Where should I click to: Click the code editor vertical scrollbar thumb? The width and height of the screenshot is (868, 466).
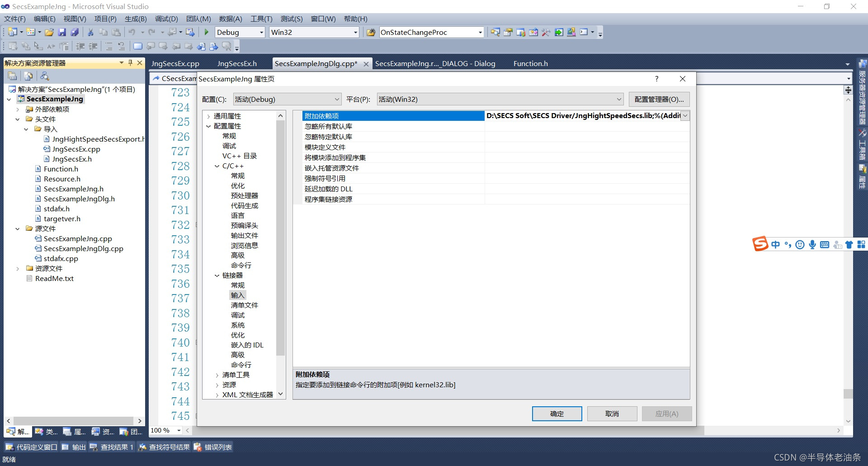[x=848, y=394]
